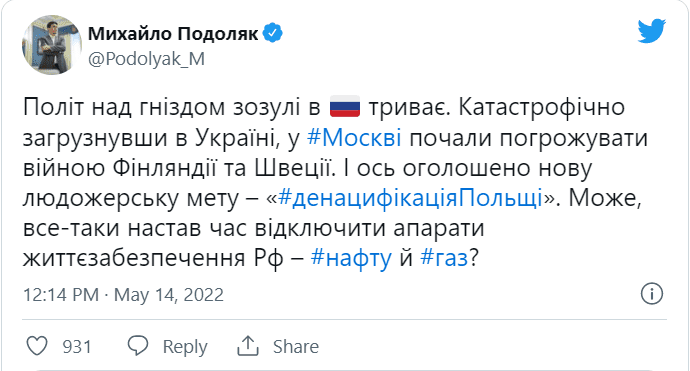This screenshot has height=371, width=690.
Task: Click the tweet text beginning with Політ
Action: click(335, 182)
